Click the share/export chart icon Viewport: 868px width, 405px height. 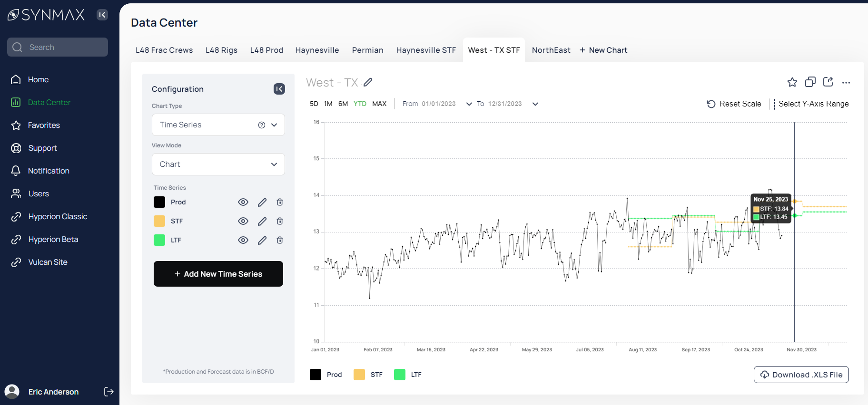(828, 82)
